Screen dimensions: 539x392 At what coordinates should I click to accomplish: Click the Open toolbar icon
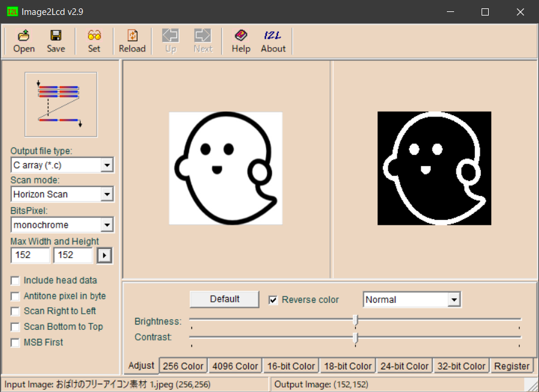click(x=24, y=35)
